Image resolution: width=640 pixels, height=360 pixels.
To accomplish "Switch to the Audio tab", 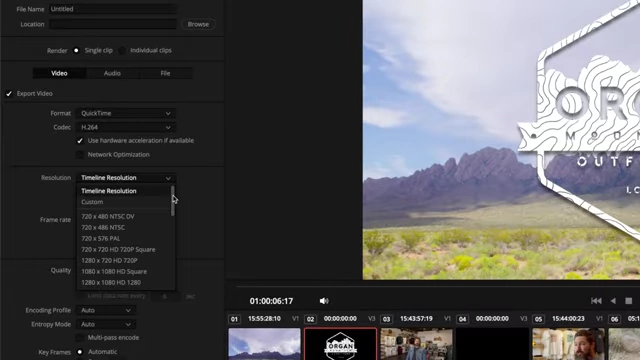I will [x=112, y=73].
